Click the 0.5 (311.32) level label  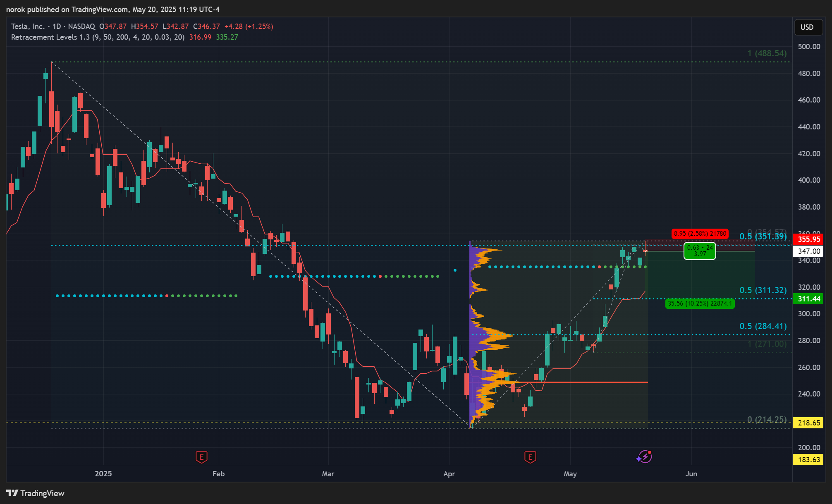point(763,290)
